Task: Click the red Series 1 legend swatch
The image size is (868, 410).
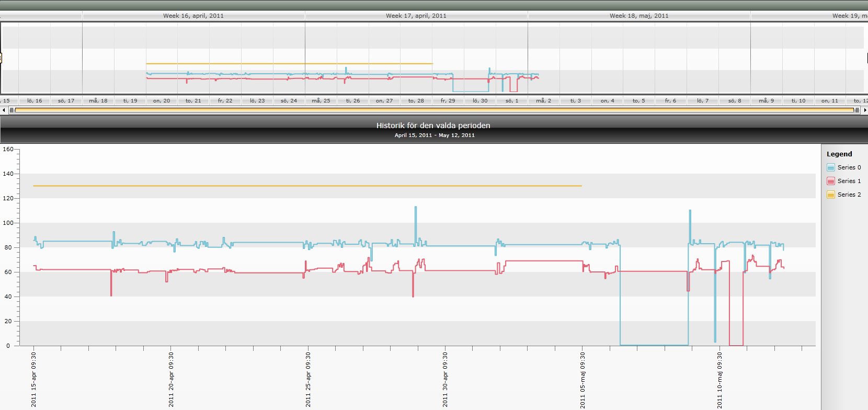Action: (831, 181)
